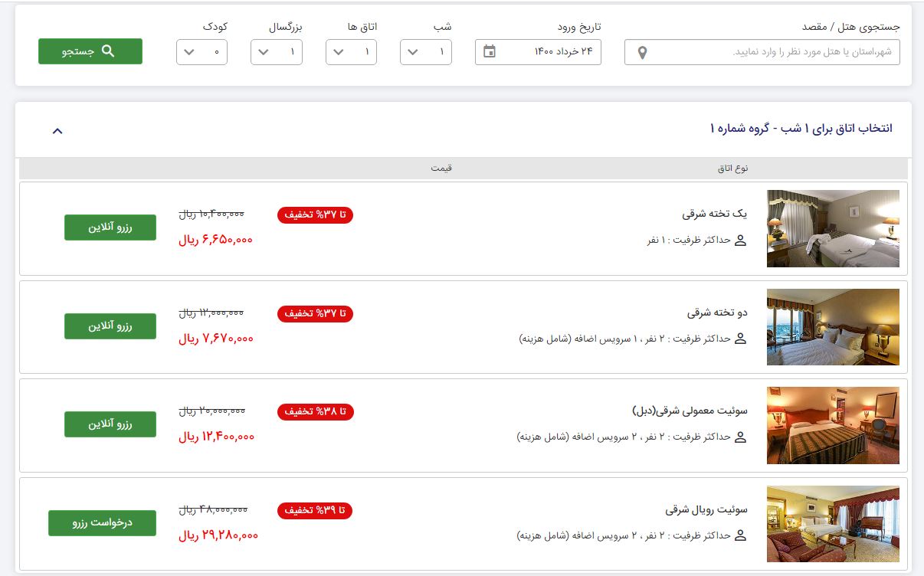Open the سوئیت معمولی شرقی room photo
The height and width of the screenshot is (576, 924).
833,425
